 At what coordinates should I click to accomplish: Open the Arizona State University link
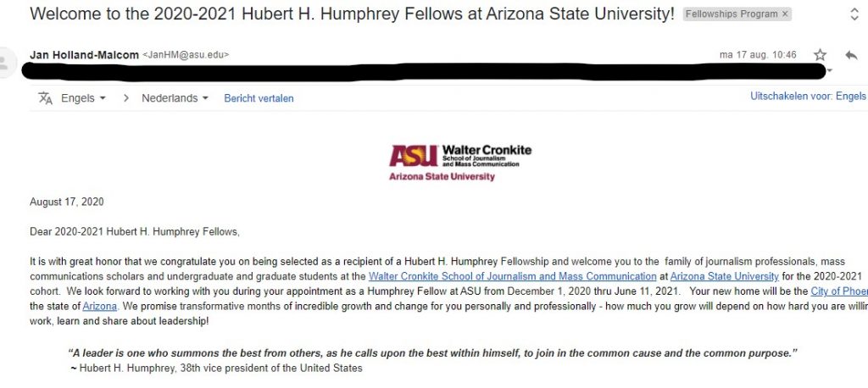point(725,276)
